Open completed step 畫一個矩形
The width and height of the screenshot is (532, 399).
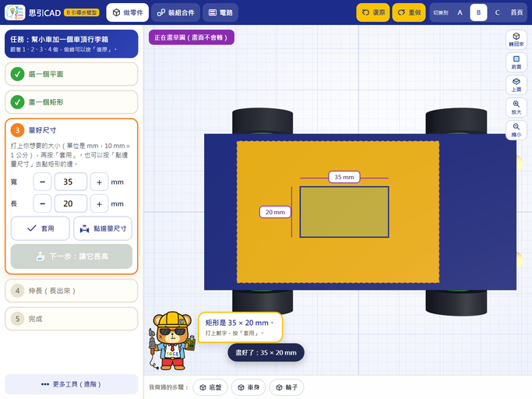click(71, 102)
